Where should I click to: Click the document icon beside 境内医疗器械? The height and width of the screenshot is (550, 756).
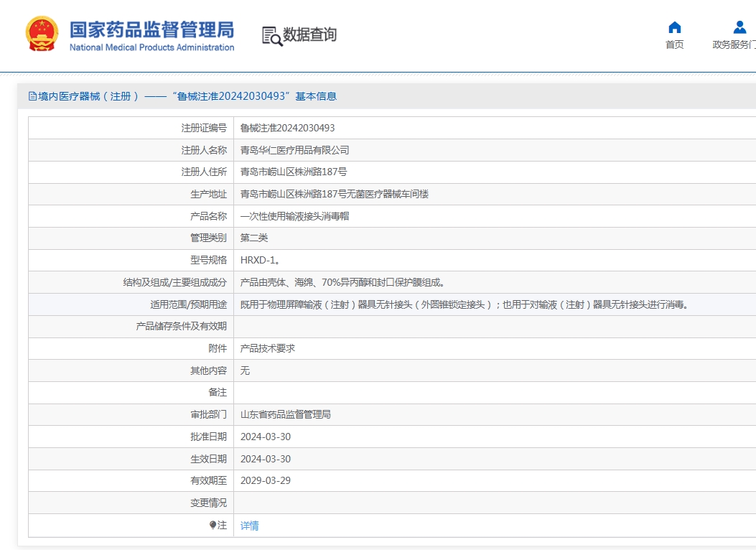tap(32, 96)
